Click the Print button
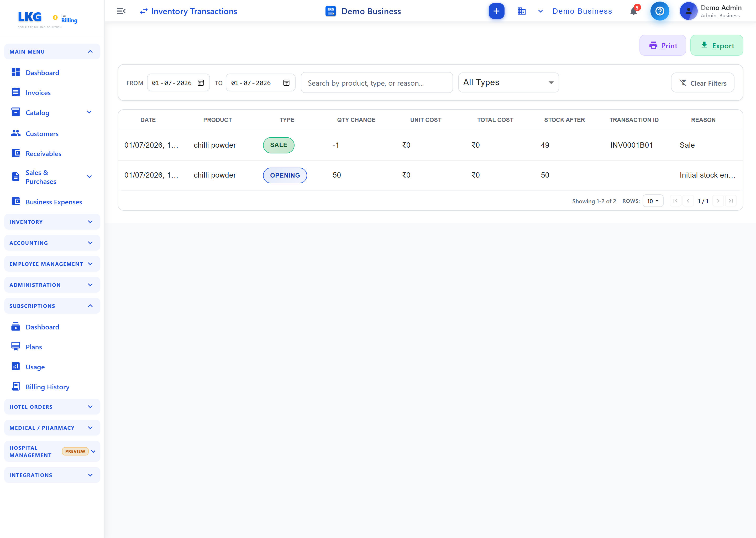This screenshot has height=538, width=756. (663, 45)
